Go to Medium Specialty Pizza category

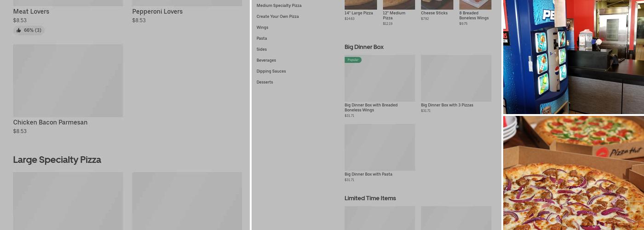(x=279, y=6)
